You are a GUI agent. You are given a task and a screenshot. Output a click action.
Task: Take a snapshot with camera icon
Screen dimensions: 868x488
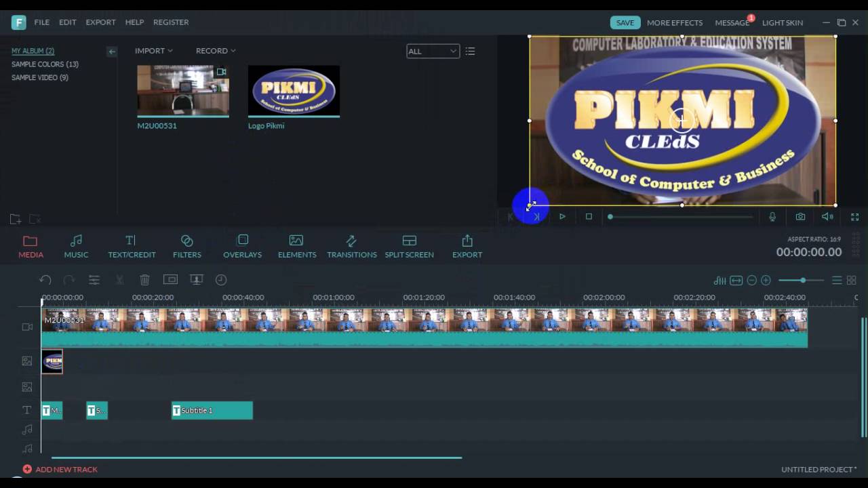801,217
